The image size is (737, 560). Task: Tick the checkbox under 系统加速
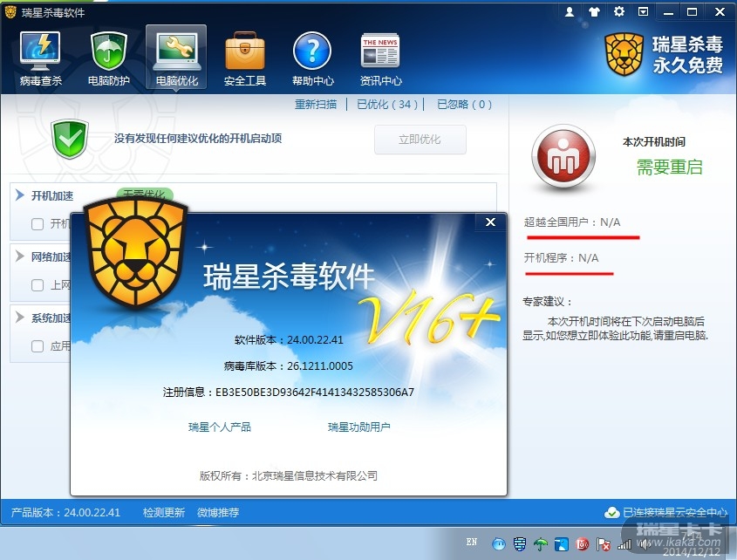[38, 346]
